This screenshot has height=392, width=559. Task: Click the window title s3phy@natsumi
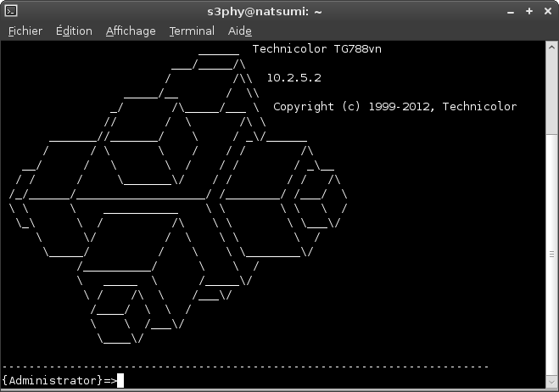point(265,12)
